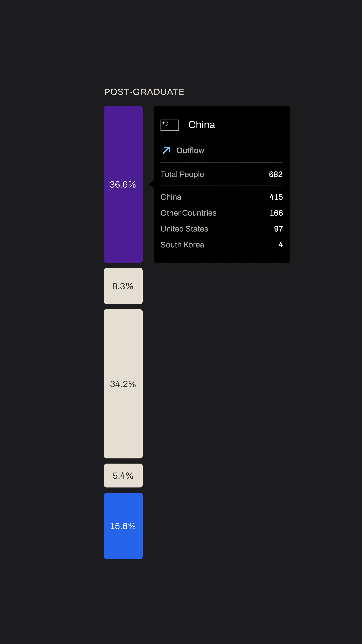Screen dimensions: 362x644
Task: Click the Outflow label
Action: click(x=190, y=150)
